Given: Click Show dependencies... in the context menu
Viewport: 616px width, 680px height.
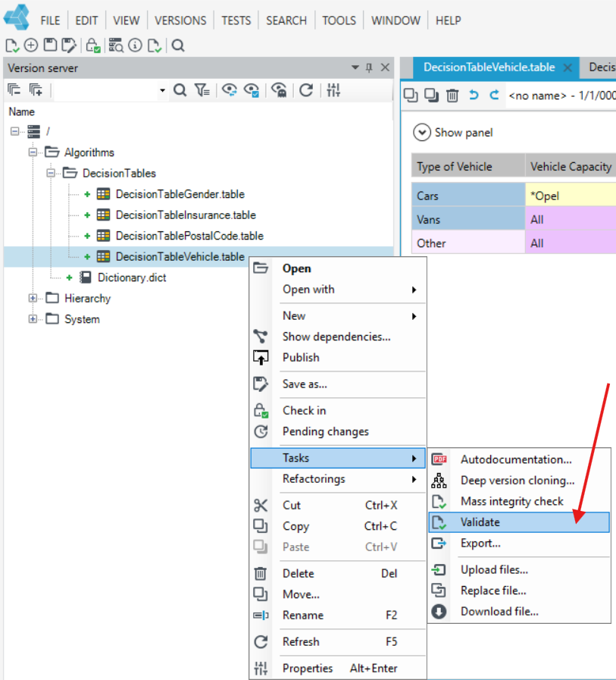Looking at the screenshot, I should pos(338,337).
